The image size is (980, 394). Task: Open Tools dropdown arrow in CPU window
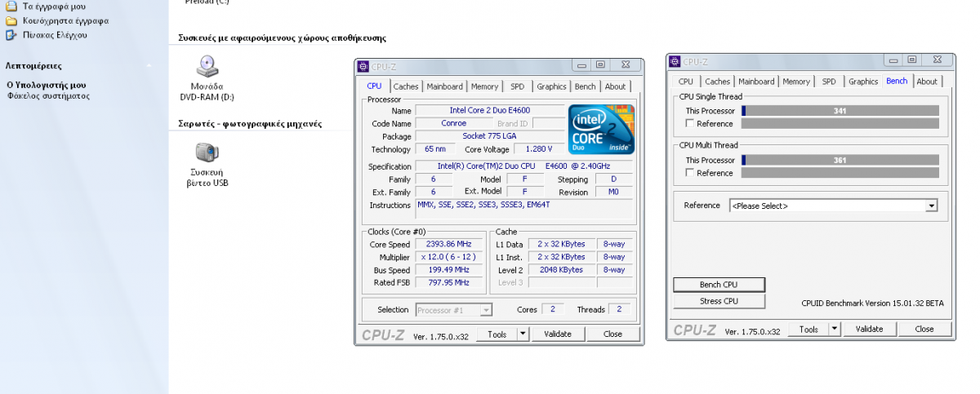click(x=523, y=334)
